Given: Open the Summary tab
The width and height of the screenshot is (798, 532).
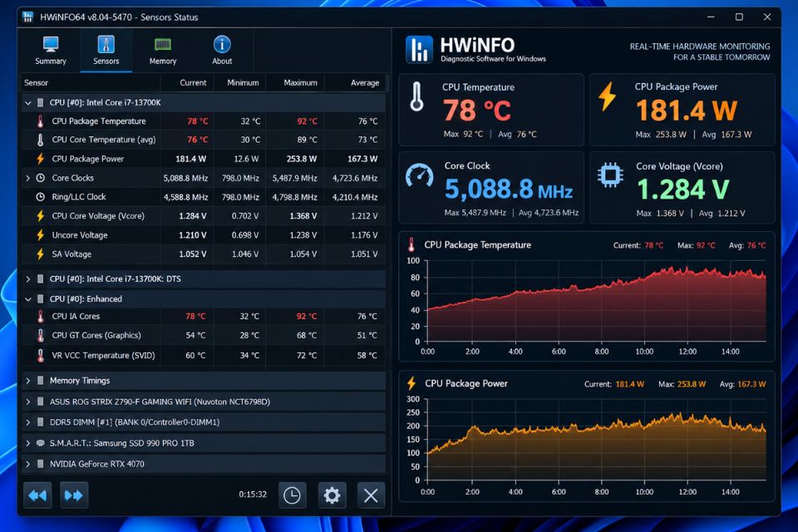Looking at the screenshot, I should [x=51, y=51].
